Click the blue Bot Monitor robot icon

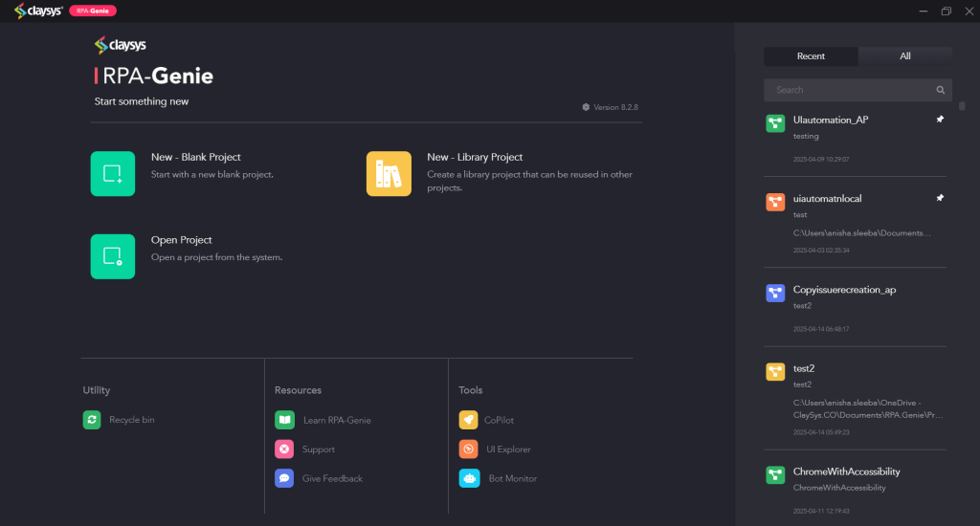(469, 478)
